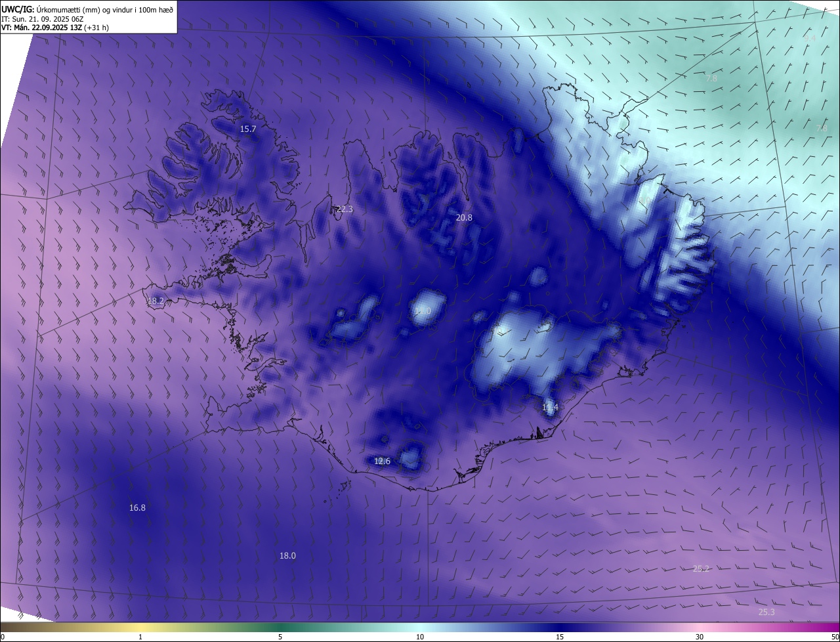The width and height of the screenshot is (840, 642).
Task: Click the '30' tick on the color scale
Action: click(700, 637)
